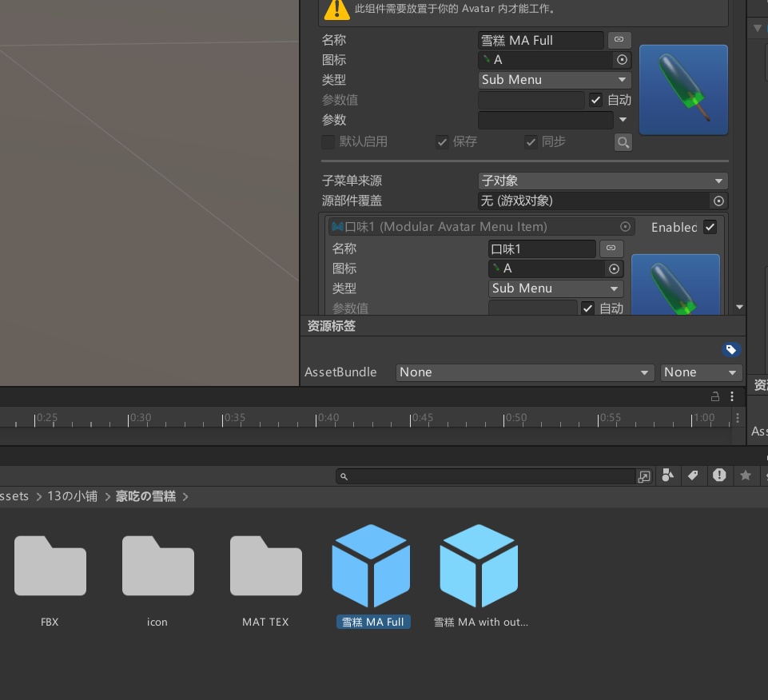Click the top 名称 field with 雪糕 MA Full
The width and height of the screenshot is (768, 700).
click(x=541, y=40)
